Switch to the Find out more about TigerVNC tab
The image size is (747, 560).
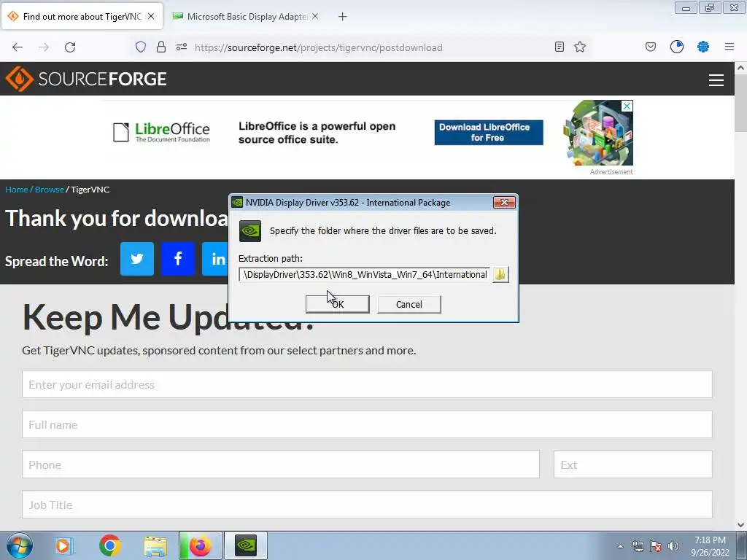coord(82,16)
